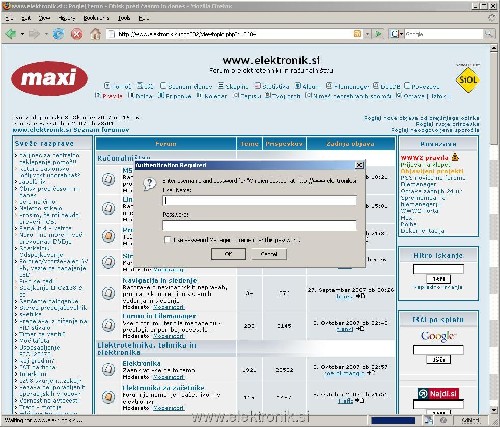Click the page scrollbar up arrow
This screenshot has width=500, height=427.
[494, 49]
